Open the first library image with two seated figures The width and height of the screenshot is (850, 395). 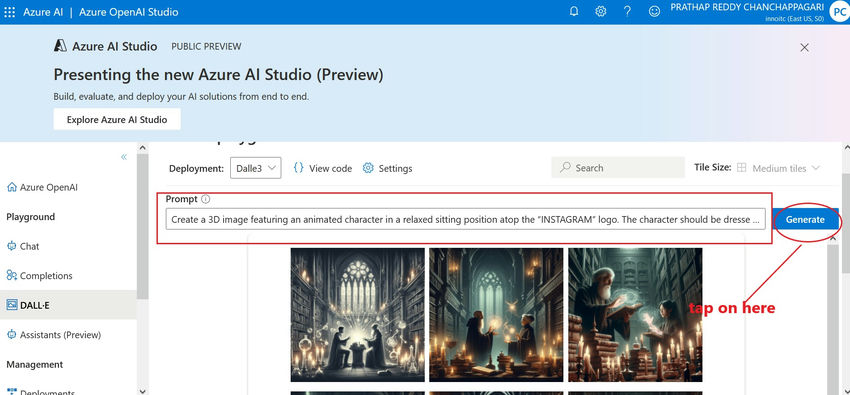pyautogui.click(x=358, y=315)
